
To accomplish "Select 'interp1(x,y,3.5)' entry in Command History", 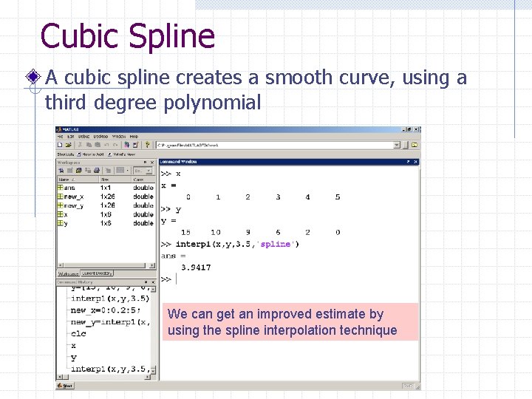I will tap(110, 299).
